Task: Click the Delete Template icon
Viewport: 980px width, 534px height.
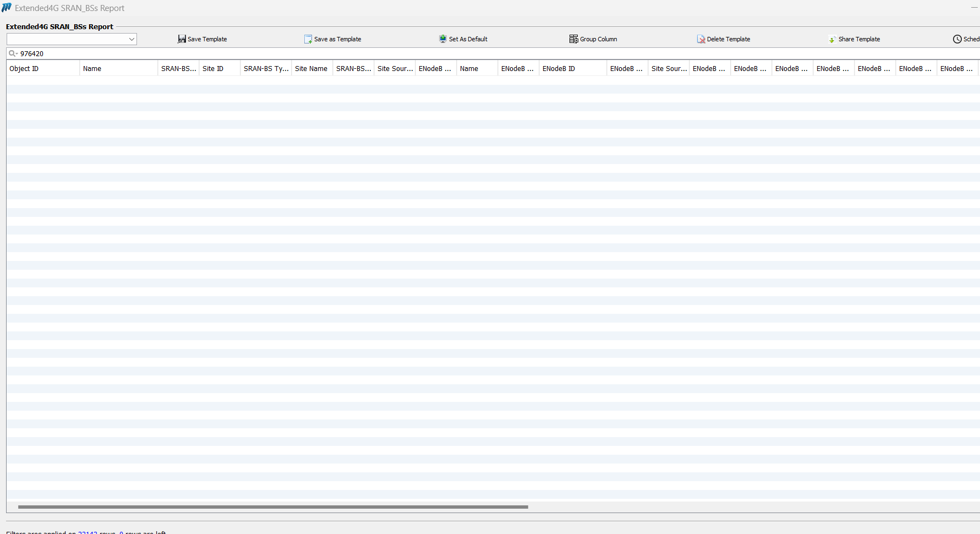Action: [x=701, y=39]
